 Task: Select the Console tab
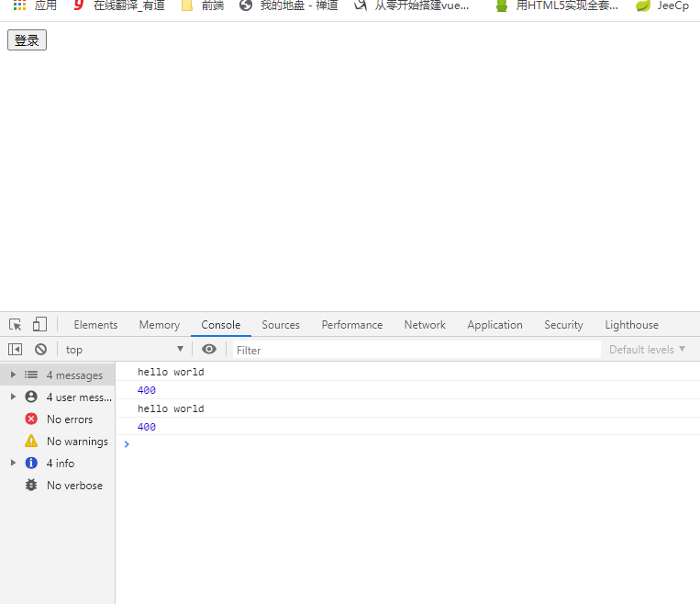pos(220,325)
